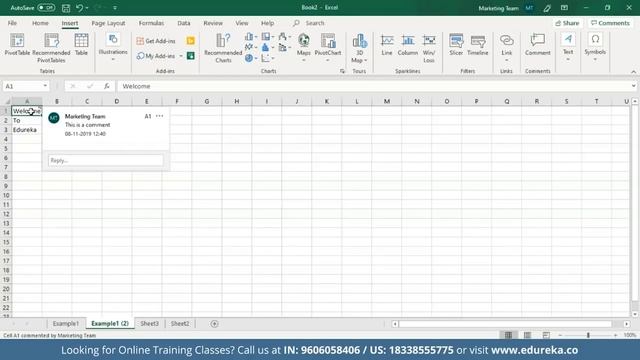
Task: Switch to the Home tab
Action: pos(40,23)
